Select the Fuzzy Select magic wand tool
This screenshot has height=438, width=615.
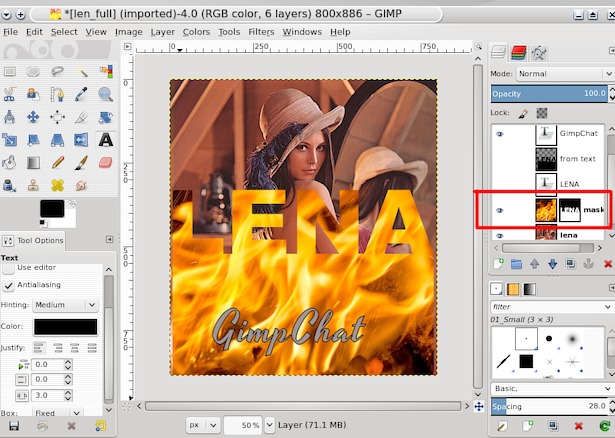point(82,71)
